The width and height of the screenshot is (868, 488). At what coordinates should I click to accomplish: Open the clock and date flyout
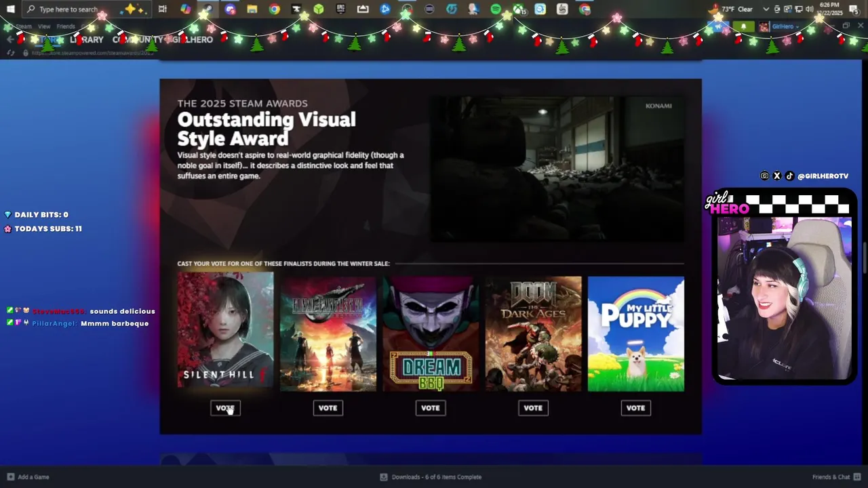tap(830, 9)
